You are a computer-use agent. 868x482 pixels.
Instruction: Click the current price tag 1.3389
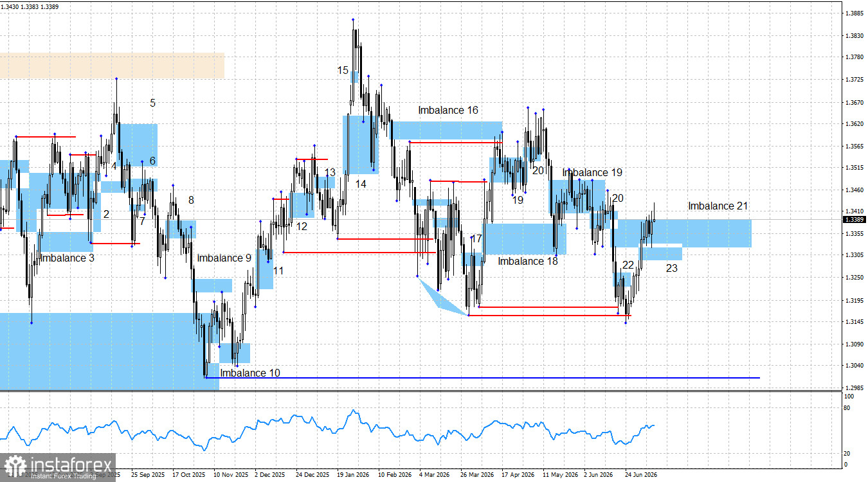(x=854, y=219)
